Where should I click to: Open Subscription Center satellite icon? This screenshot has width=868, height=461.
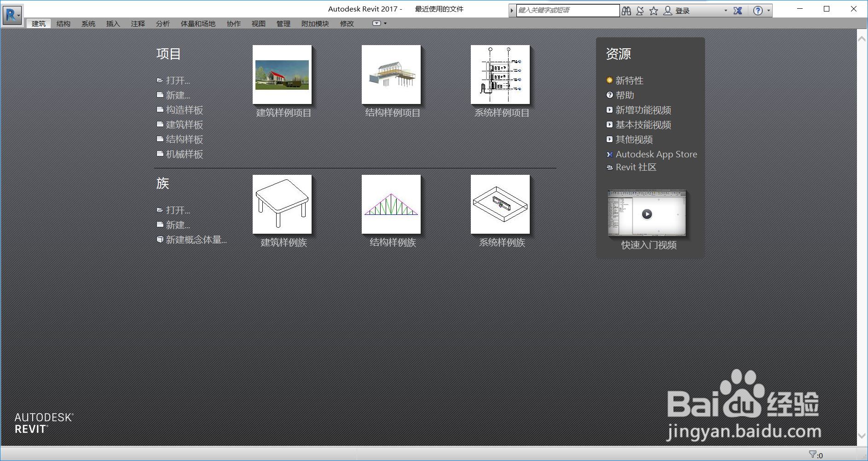pyautogui.click(x=640, y=11)
